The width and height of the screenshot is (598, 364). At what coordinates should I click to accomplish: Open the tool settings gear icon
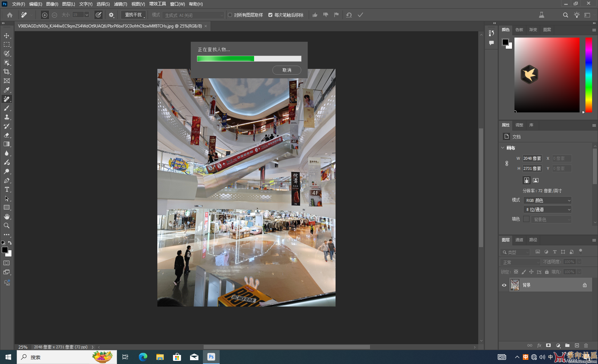point(111,15)
